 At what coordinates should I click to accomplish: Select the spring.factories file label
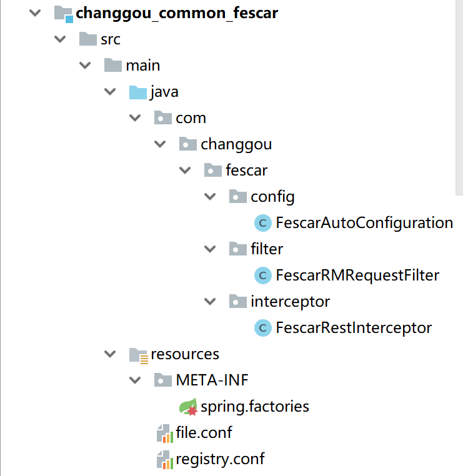[x=255, y=407]
